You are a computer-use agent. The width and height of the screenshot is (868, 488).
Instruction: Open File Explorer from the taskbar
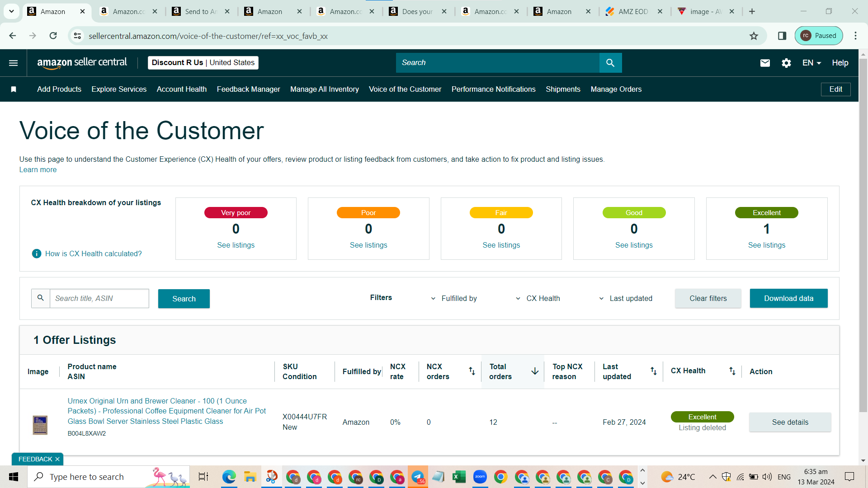pos(250,477)
